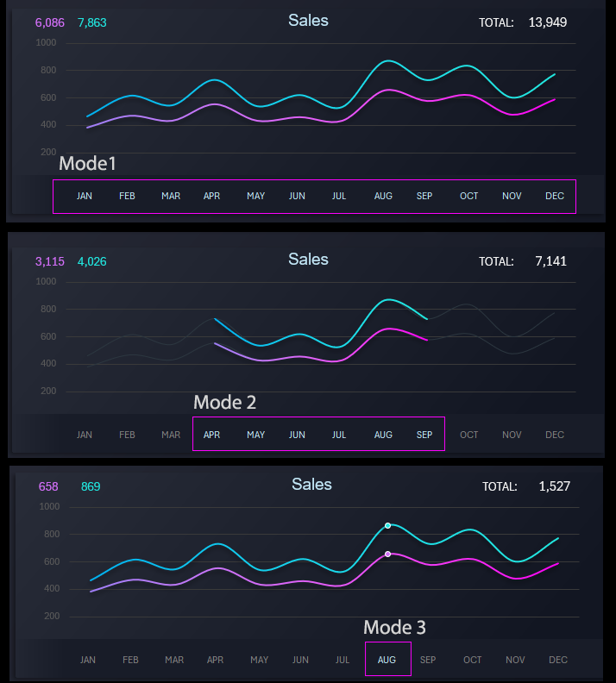Click the cyan data point marker at August
The height and width of the screenshot is (683, 616).
(x=388, y=525)
